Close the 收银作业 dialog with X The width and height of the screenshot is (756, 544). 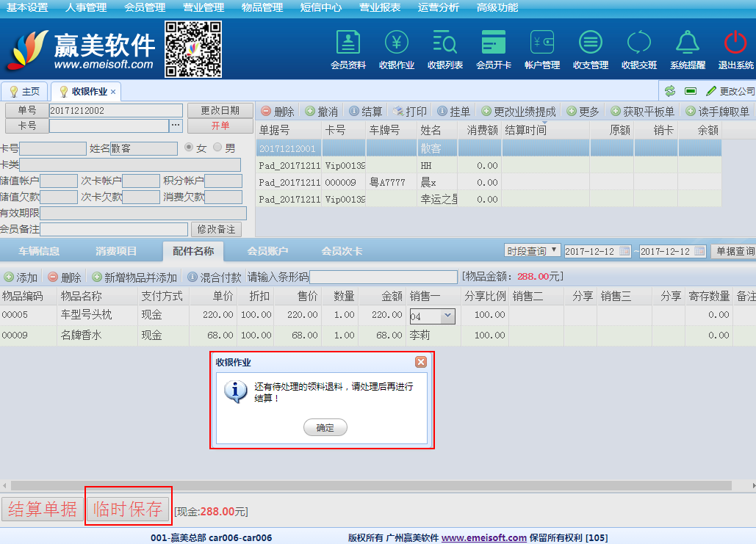point(421,362)
